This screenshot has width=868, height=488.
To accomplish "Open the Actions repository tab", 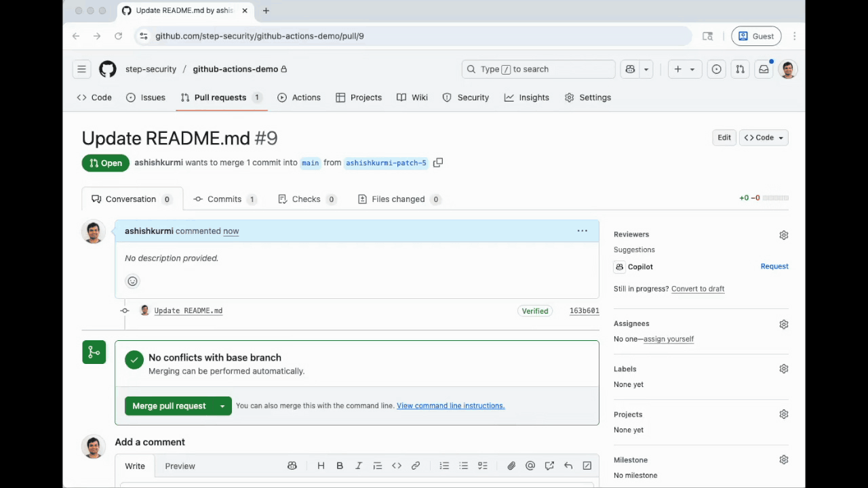I will (x=299, y=98).
